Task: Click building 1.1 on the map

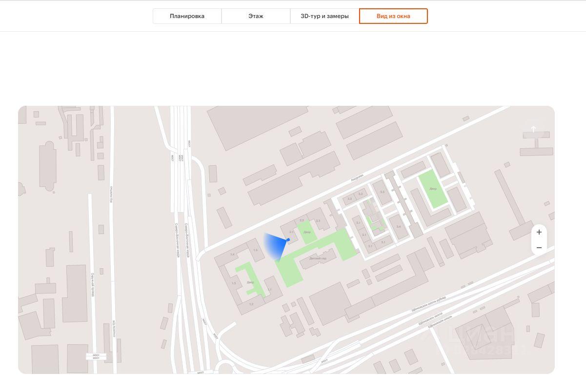Action: coord(269,290)
